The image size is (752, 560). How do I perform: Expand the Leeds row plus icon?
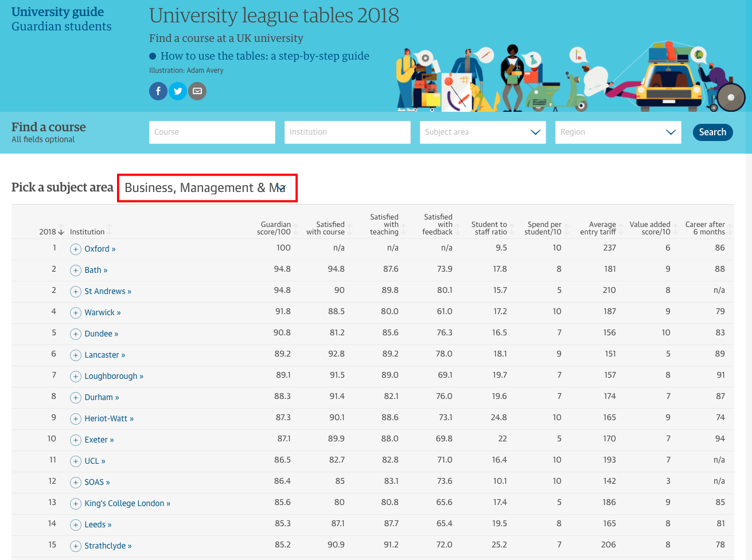coord(76,525)
